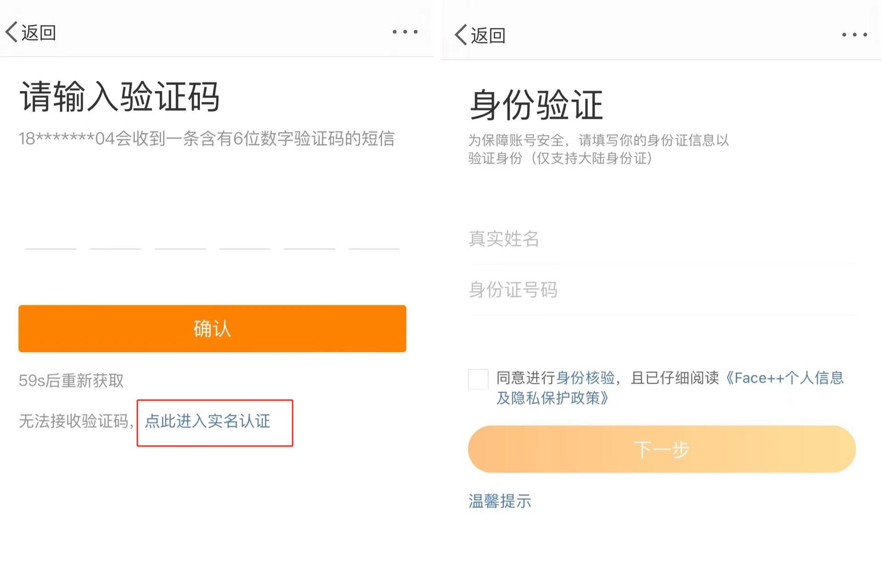Tap the back arrow on verification code screen
The height and width of the screenshot is (588, 882).
(x=30, y=33)
